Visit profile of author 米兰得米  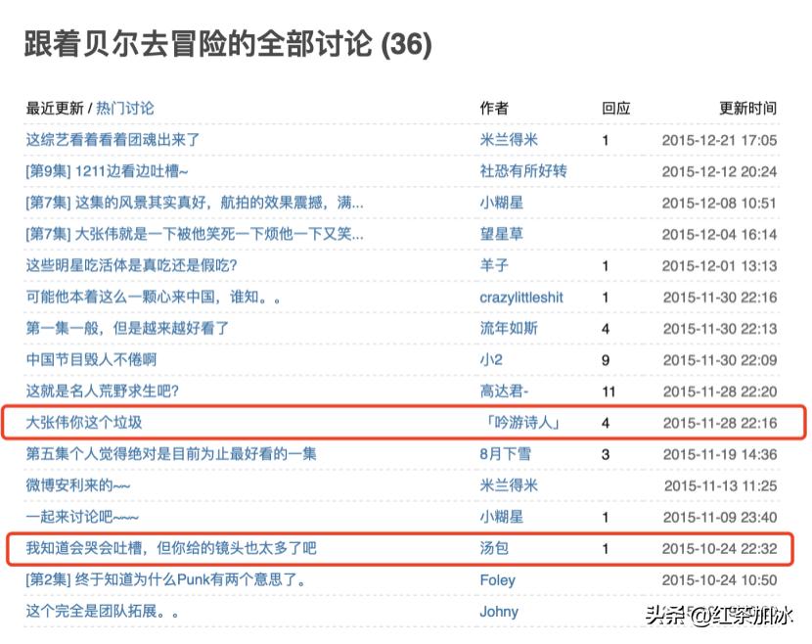[511, 139]
